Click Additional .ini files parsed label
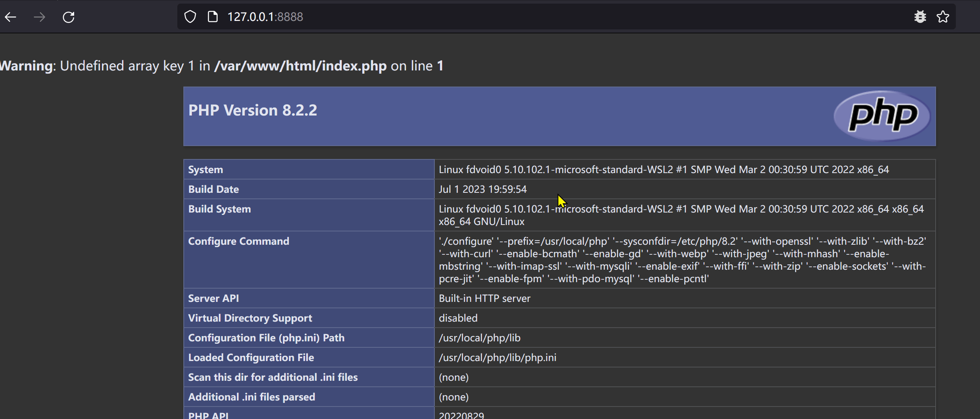The width and height of the screenshot is (980, 419). coord(251,397)
